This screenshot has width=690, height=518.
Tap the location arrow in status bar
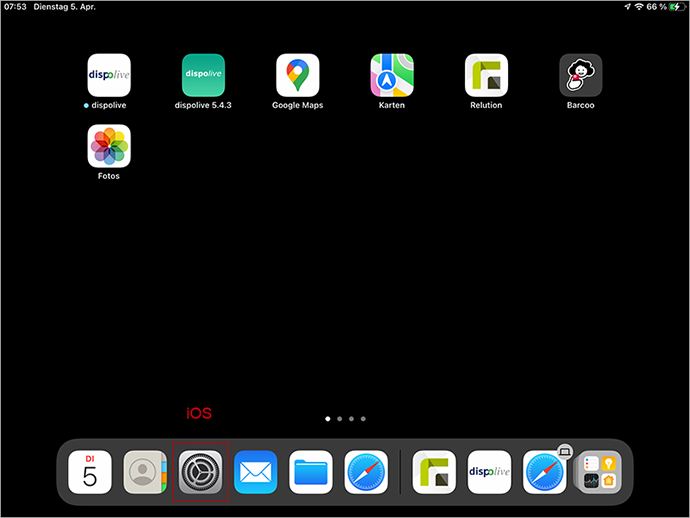click(x=628, y=7)
